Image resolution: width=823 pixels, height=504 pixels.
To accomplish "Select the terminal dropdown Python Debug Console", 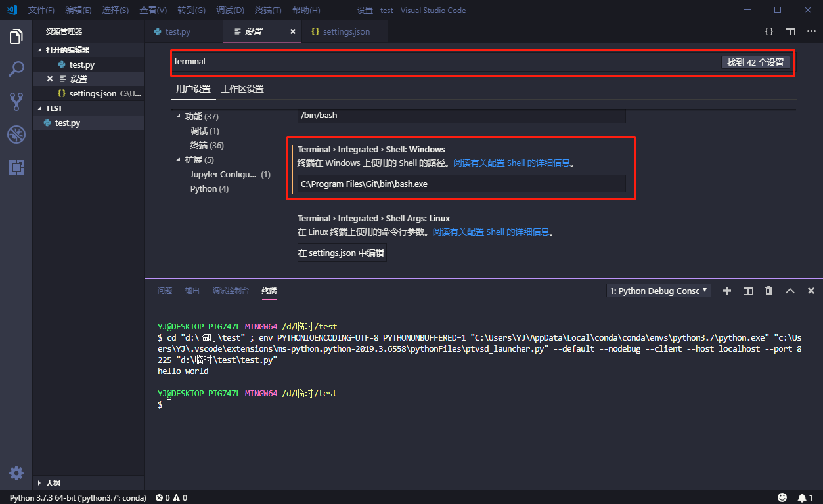I will click(x=659, y=291).
